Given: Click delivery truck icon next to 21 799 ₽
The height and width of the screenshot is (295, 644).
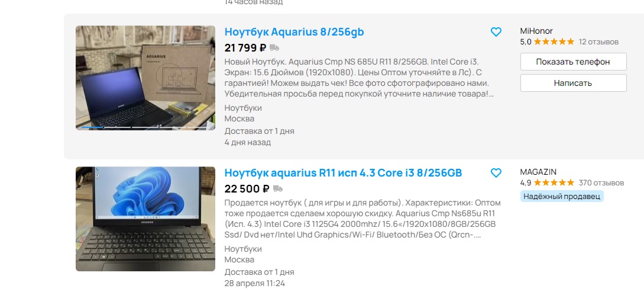Looking at the screenshot, I should [274, 48].
